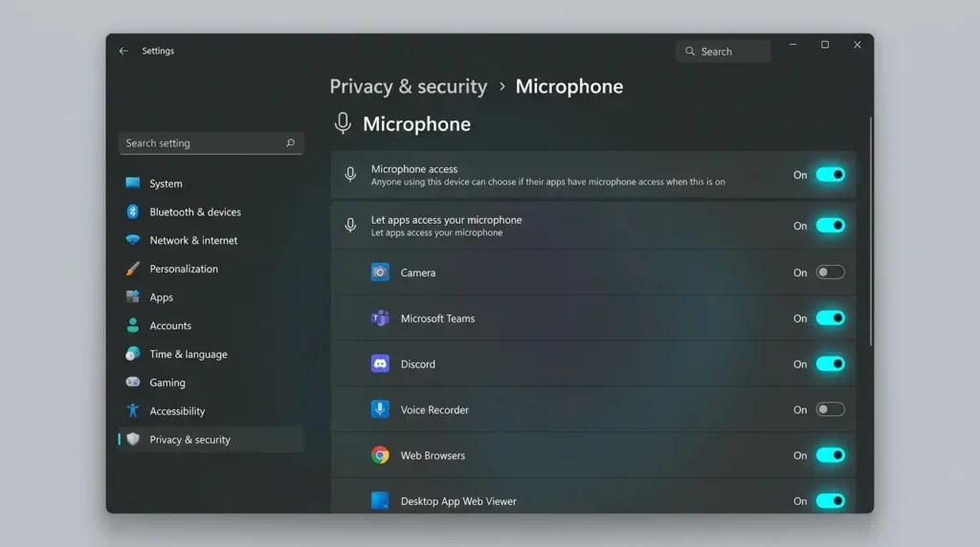The image size is (980, 547).
Task: Click the System monitor icon in sidebar
Action: point(132,183)
